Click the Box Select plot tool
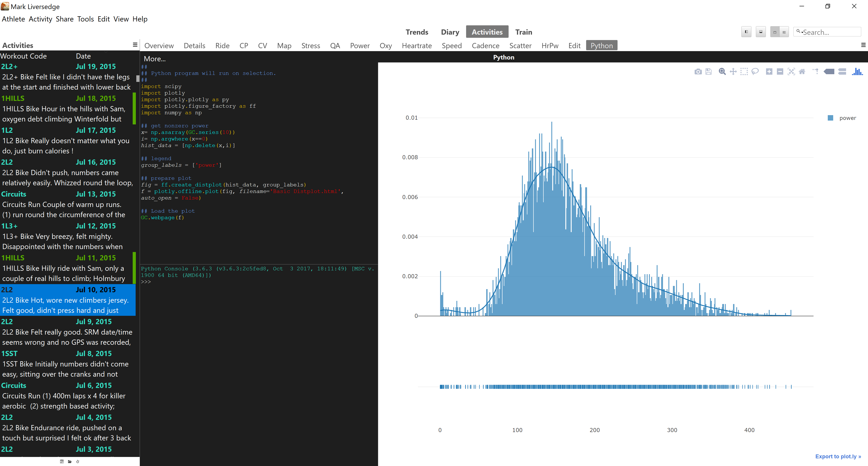Screen dimensions: 868x466 pyautogui.click(x=744, y=71)
